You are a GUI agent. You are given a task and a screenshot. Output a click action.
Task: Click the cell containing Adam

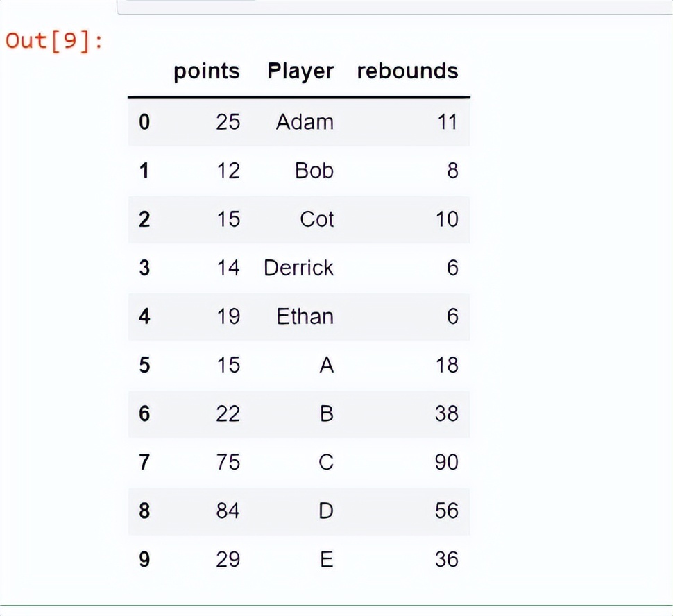[305, 122]
